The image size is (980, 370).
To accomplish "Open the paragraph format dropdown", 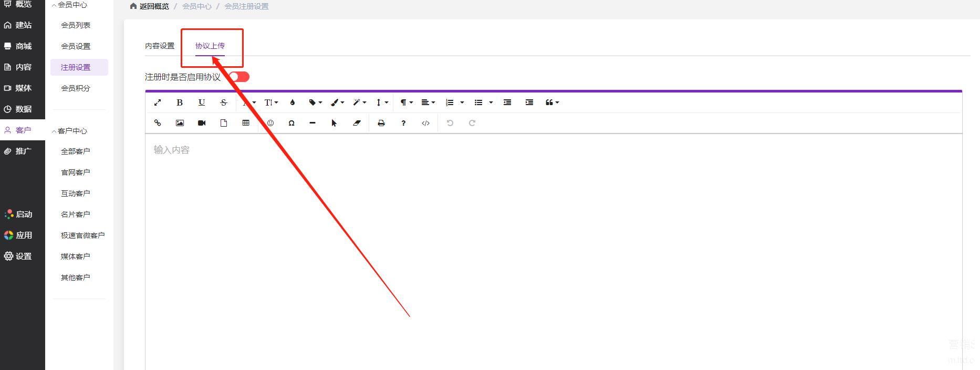I will [x=406, y=102].
